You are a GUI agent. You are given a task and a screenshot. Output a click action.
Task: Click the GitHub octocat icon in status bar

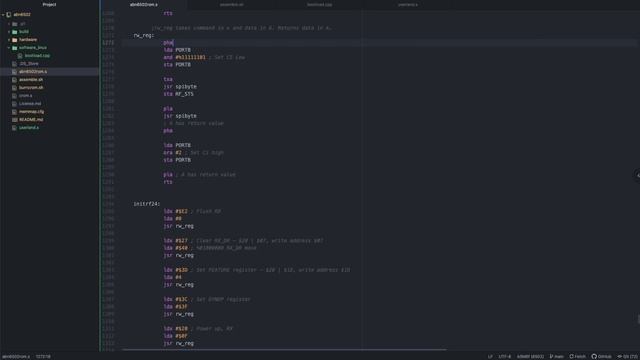594,357
